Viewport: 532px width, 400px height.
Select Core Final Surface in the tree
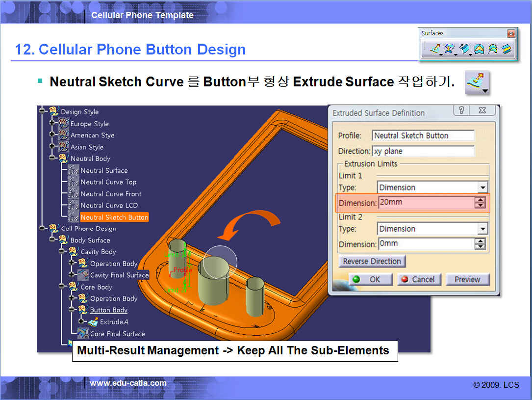117,334
